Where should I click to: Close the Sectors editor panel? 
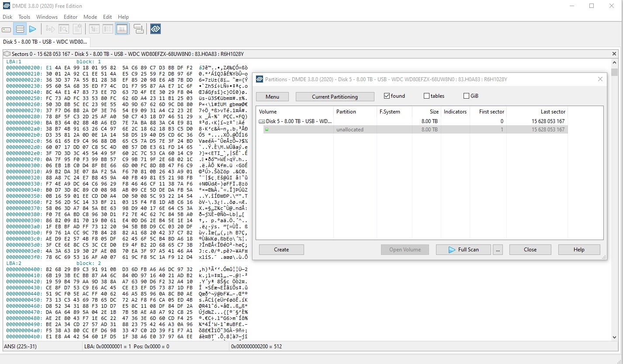click(614, 54)
